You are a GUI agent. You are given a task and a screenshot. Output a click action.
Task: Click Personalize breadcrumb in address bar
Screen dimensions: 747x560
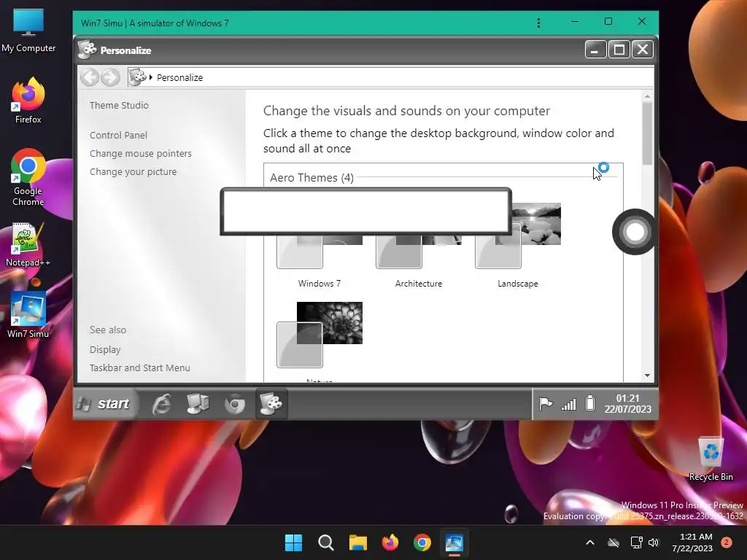[179, 77]
